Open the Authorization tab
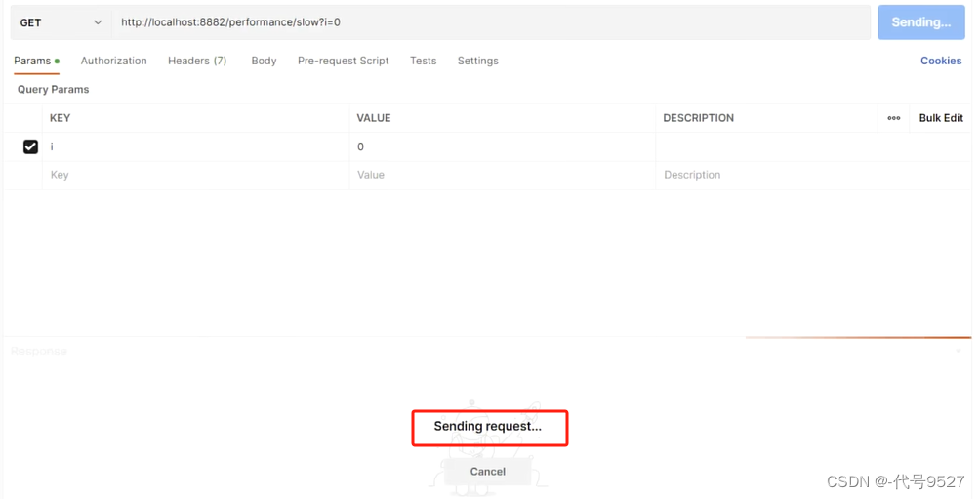980x499 pixels. coord(114,61)
